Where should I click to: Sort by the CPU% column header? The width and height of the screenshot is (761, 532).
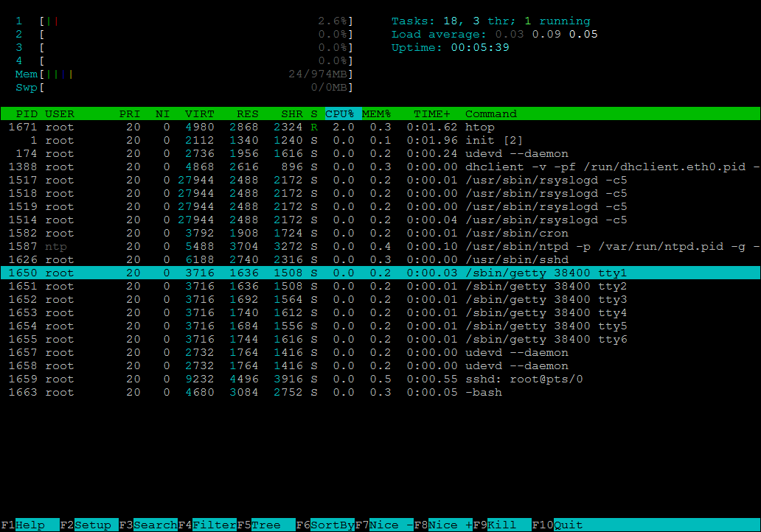point(340,114)
